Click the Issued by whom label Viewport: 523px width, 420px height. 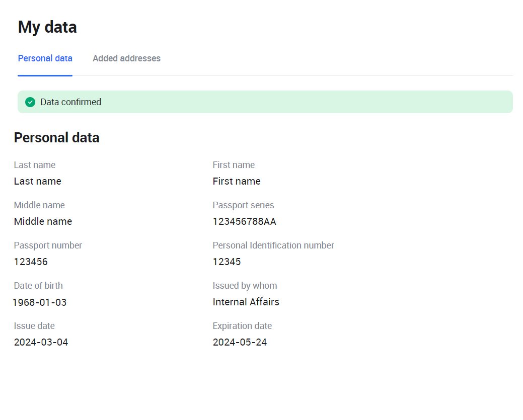[x=245, y=286]
